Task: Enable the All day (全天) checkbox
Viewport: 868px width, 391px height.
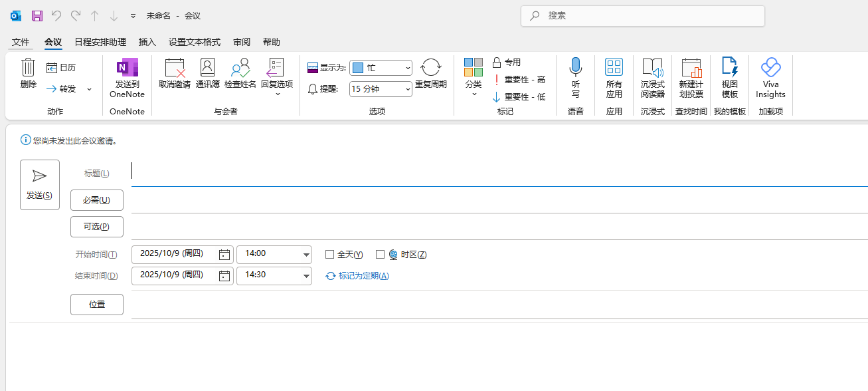Action: [329, 255]
